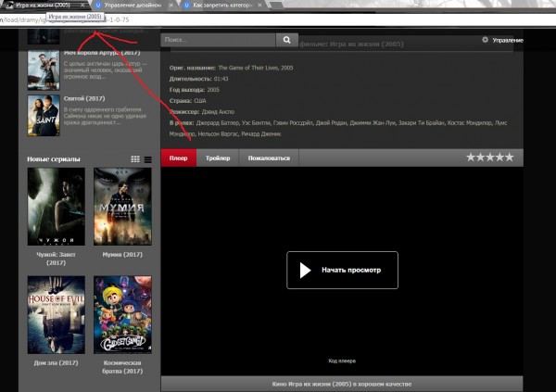Open the Мумия poster thumbnail

122,207
